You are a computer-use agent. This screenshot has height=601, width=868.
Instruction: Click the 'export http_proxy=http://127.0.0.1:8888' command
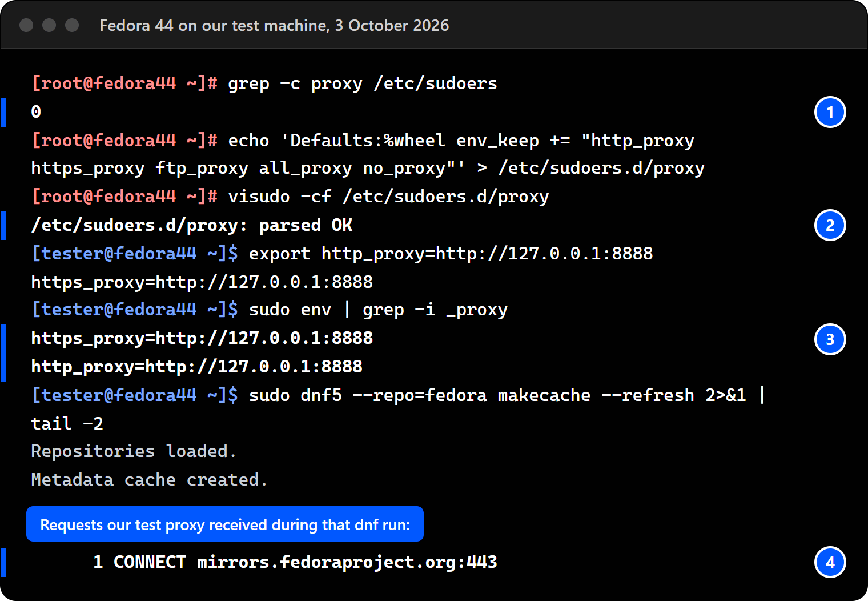click(x=451, y=254)
